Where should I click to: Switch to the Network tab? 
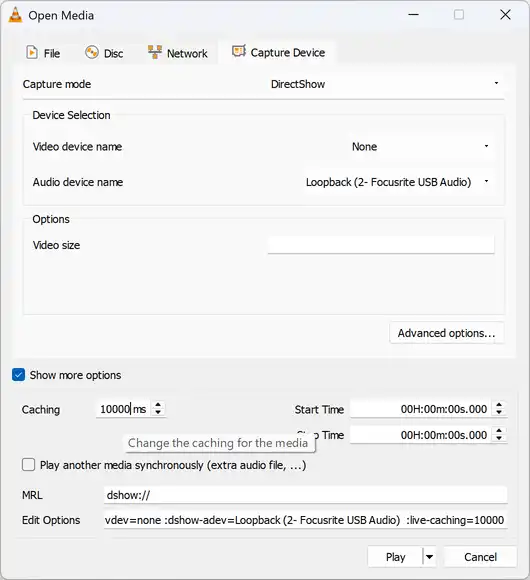tap(178, 53)
